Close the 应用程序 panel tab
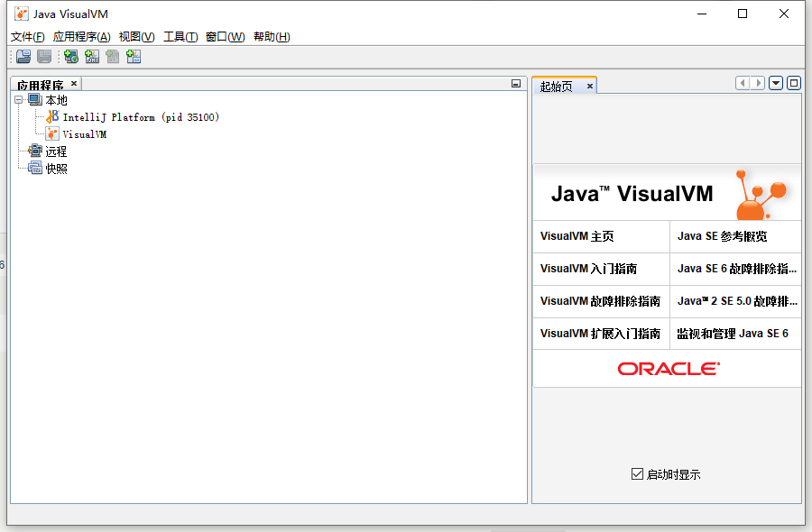This screenshot has width=812, height=532. 74,83
